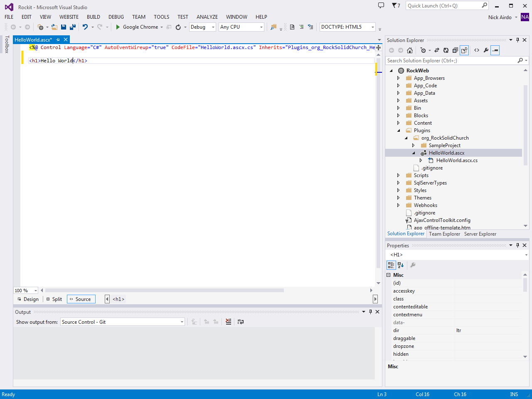Click the Nick Airdo account name

click(500, 17)
